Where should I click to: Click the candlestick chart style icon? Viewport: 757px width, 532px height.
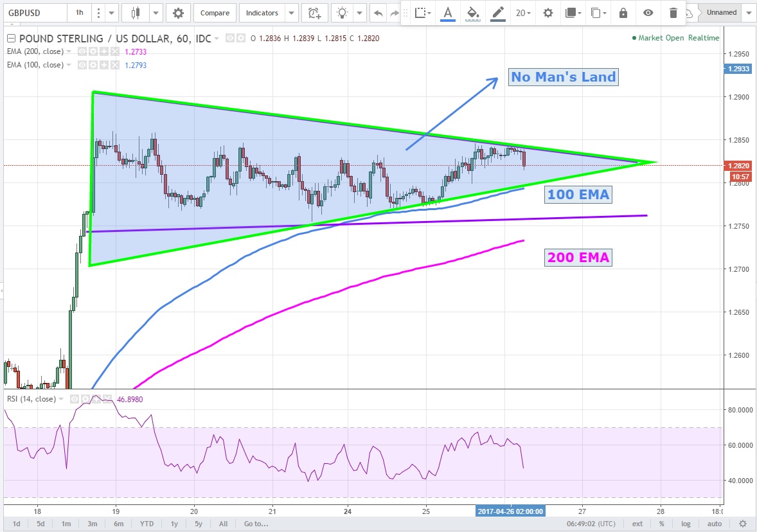coord(135,13)
